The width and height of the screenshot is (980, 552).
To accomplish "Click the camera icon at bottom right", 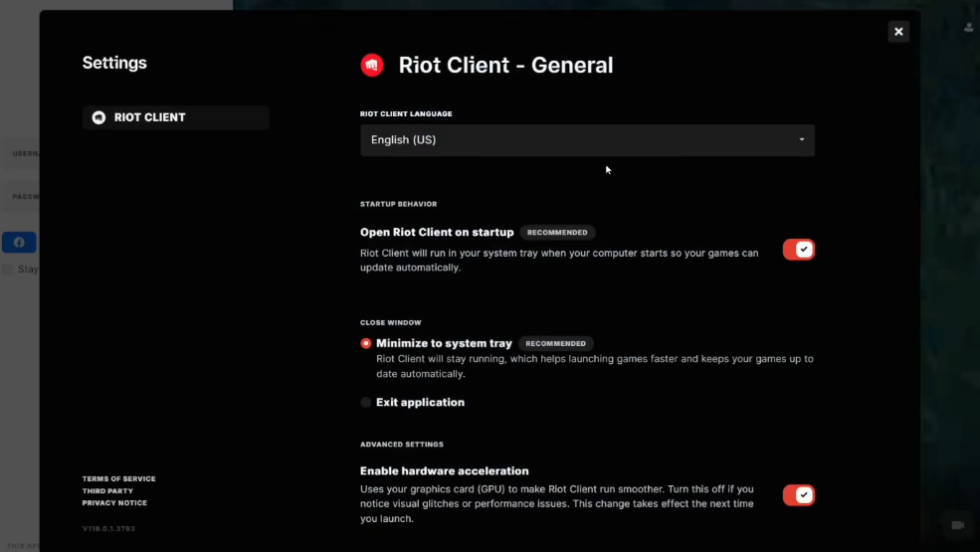I will pyautogui.click(x=957, y=524).
